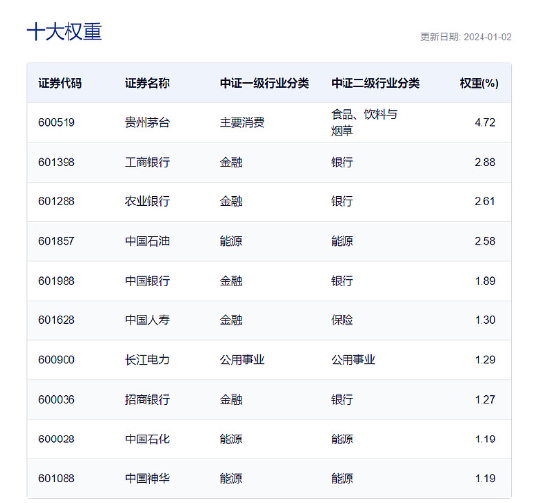
Task: Select the 中国人寿 name cell
Action: (147, 320)
